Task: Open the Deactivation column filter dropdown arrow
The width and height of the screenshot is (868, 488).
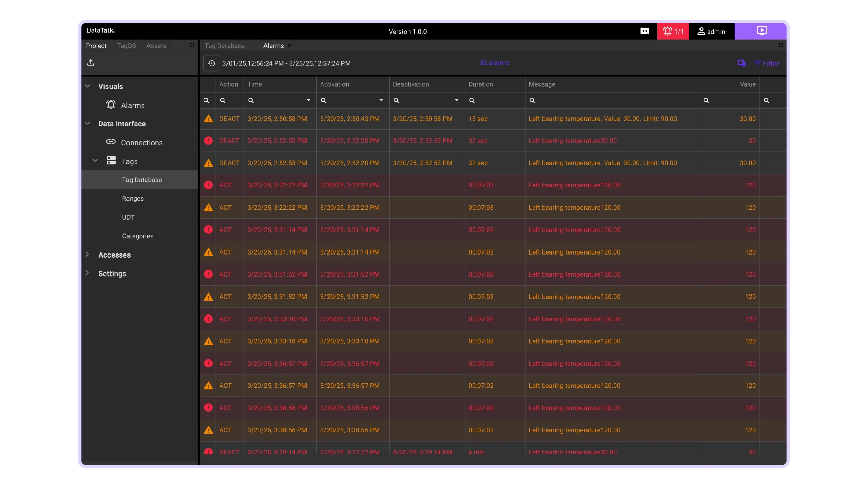Action: (457, 100)
